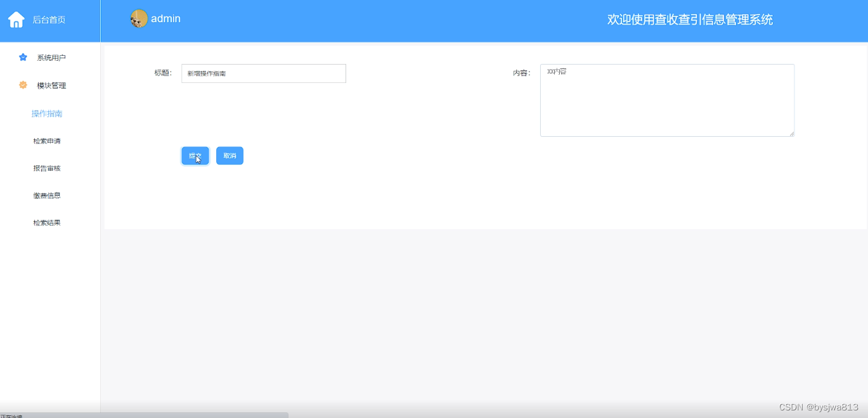Click into the 标题 input field

pyautogui.click(x=264, y=73)
